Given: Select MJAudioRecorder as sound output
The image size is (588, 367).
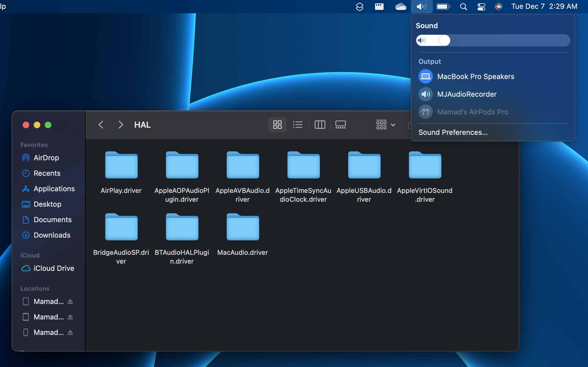Looking at the screenshot, I should (x=467, y=94).
